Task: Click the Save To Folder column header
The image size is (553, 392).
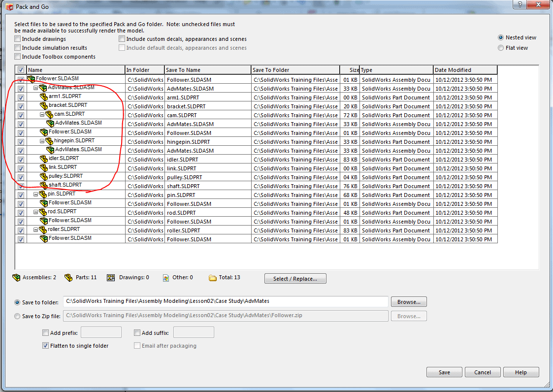Action: (295, 70)
